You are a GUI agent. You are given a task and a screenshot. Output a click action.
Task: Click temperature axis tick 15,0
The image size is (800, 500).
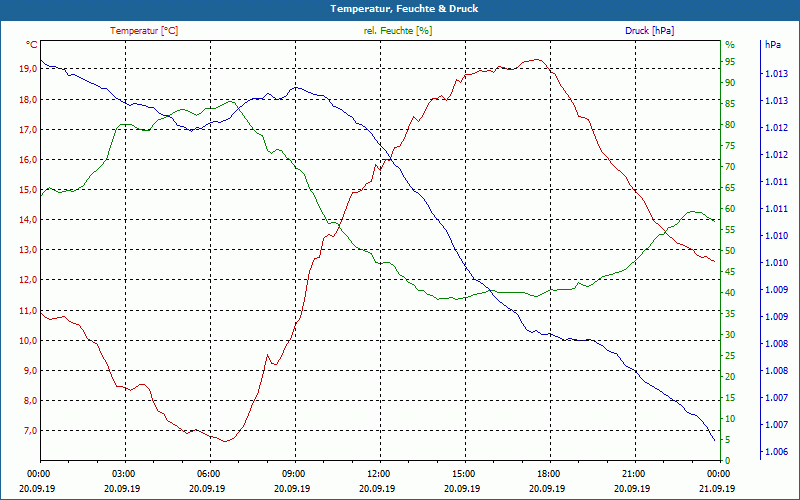point(28,190)
